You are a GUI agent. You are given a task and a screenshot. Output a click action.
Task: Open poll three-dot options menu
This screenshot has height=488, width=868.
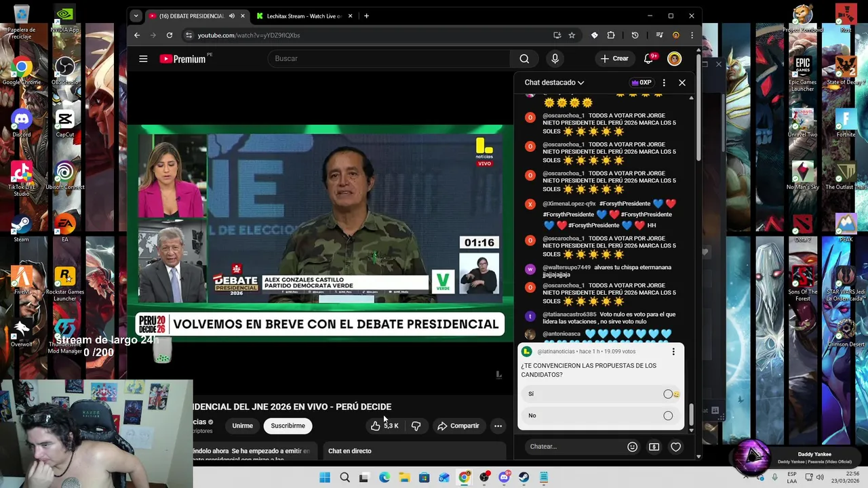(x=673, y=352)
